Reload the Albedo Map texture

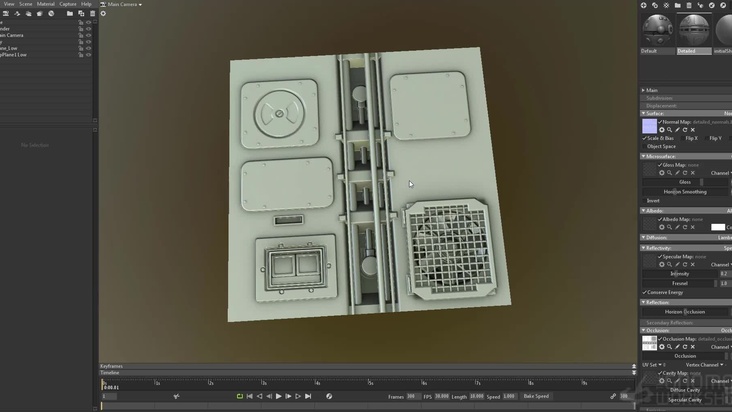point(685,227)
